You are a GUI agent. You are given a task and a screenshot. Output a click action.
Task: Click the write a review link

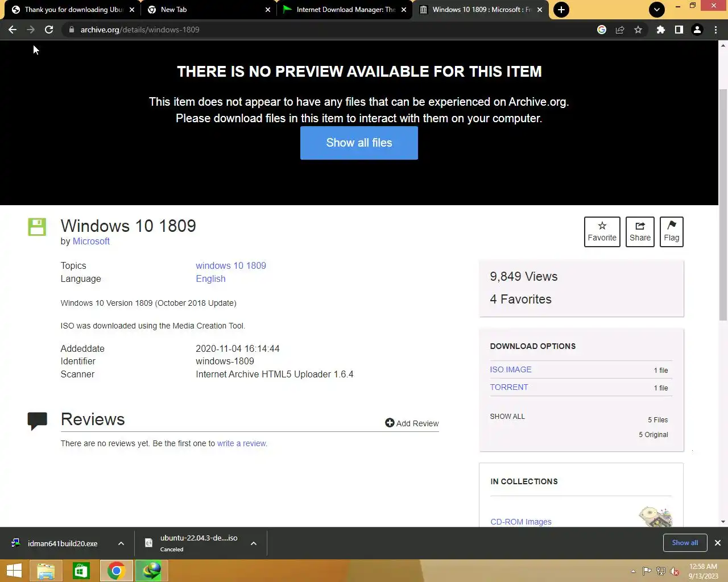coord(242,443)
